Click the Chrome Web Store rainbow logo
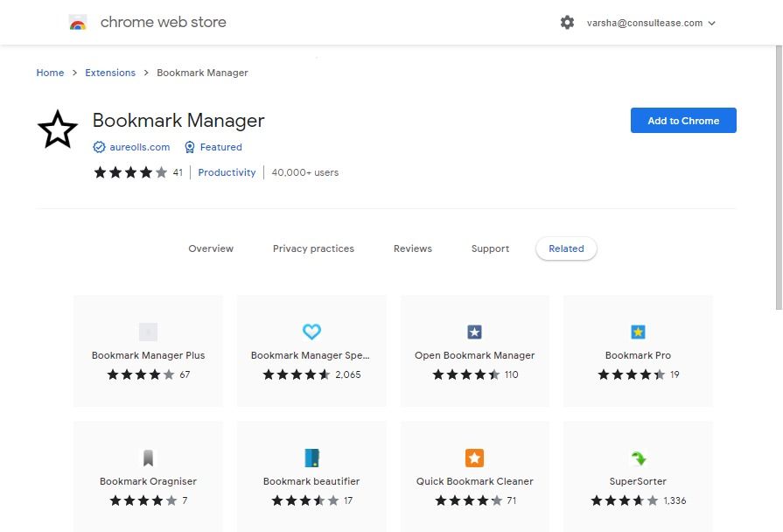This screenshot has width=783, height=532. (x=77, y=23)
